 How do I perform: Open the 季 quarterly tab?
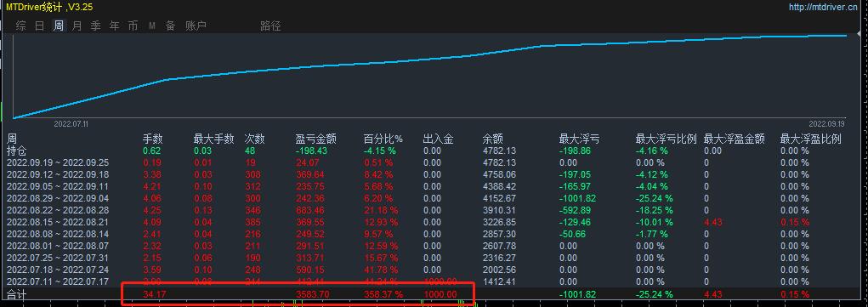96,26
